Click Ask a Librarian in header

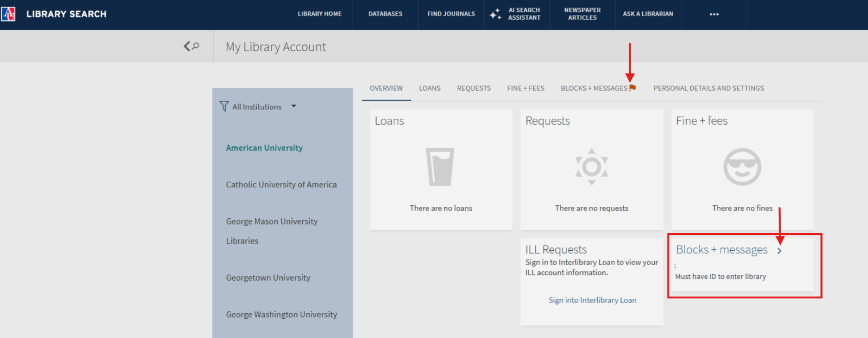tap(648, 14)
